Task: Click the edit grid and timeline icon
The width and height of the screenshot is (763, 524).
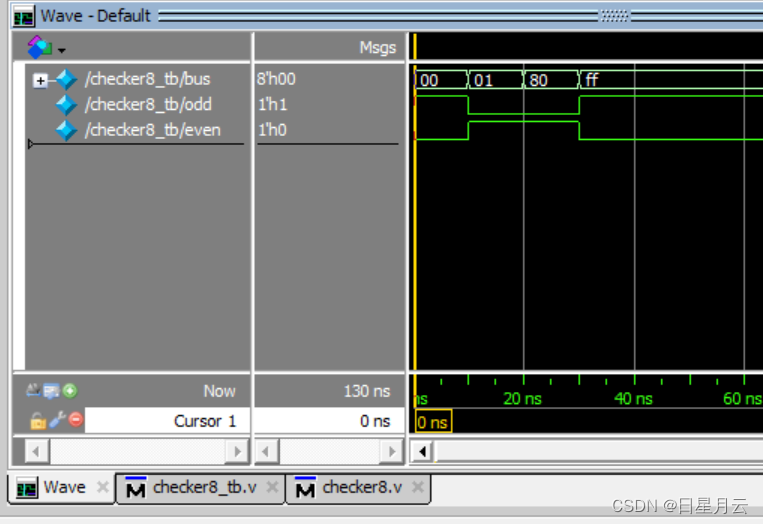Action: (51, 391)
